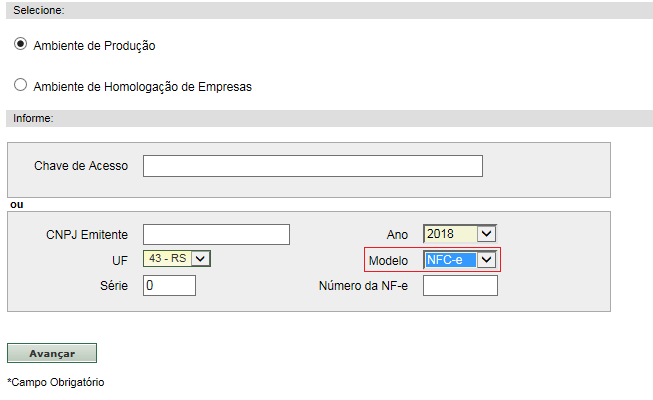653x400 pixels.
Task: Click the Série input field
Action: coord(169,285)
